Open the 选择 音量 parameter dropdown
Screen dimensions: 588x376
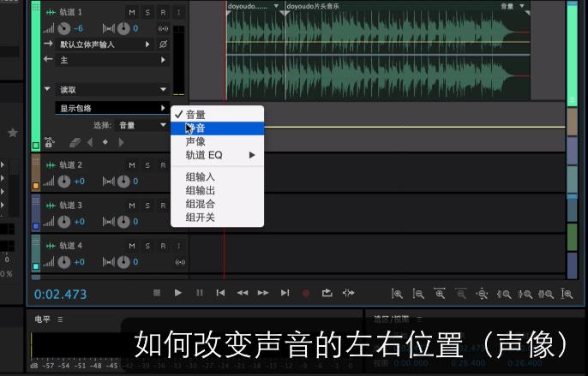142,125
